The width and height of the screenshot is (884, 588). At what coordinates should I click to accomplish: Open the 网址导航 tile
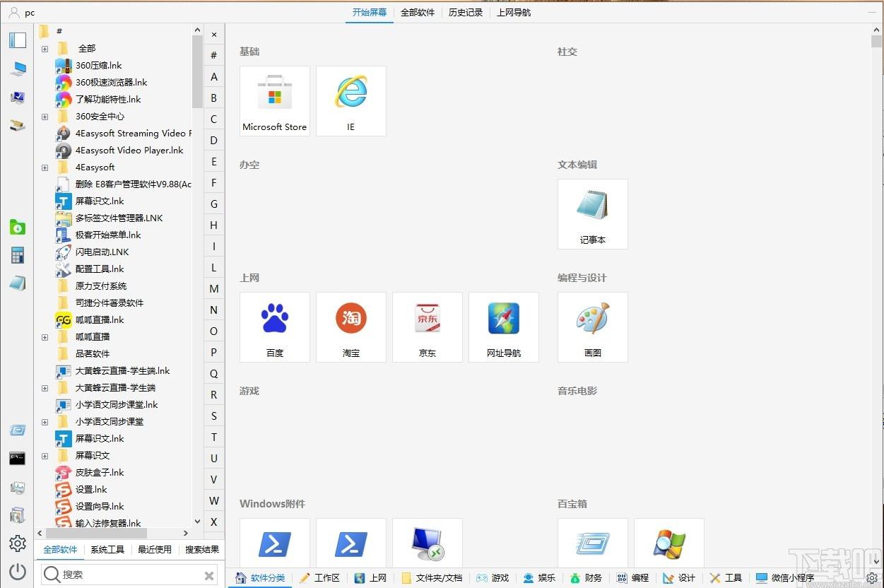tap(504, 327)
